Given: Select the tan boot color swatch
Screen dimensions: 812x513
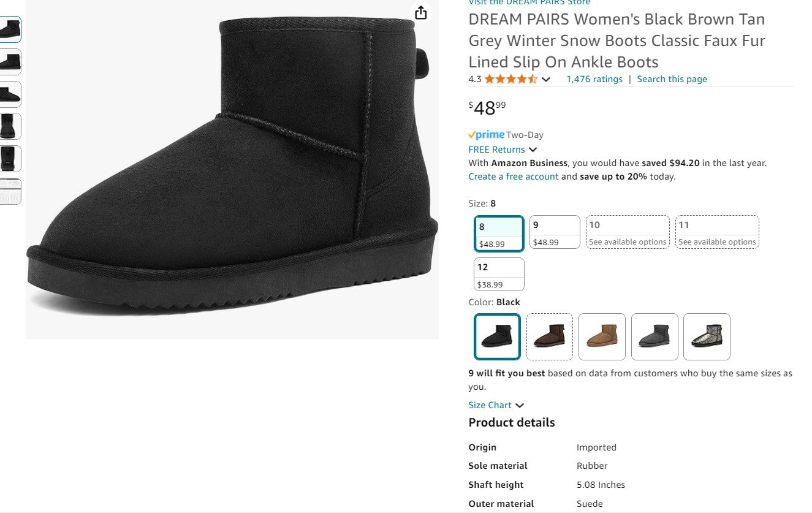Looking at the screenshot, I should (x=602, y=336).
